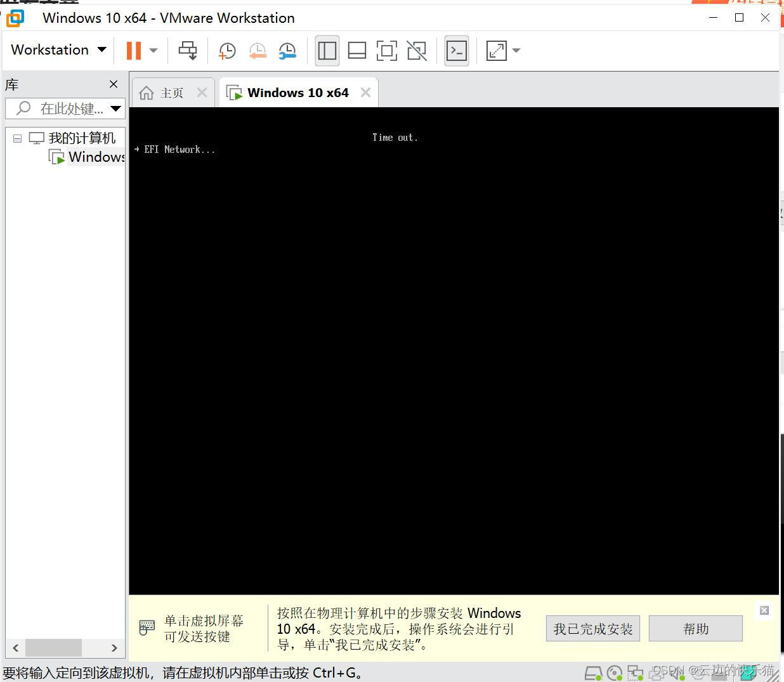Click the VMware logo in the title bar
Viewport: 784px width, 682px height.
click(x=15, y=18)
